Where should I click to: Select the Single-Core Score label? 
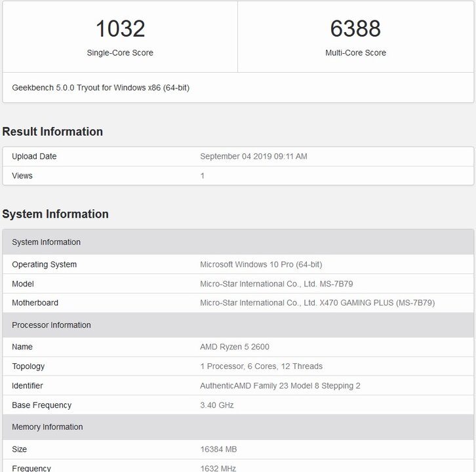120,53
